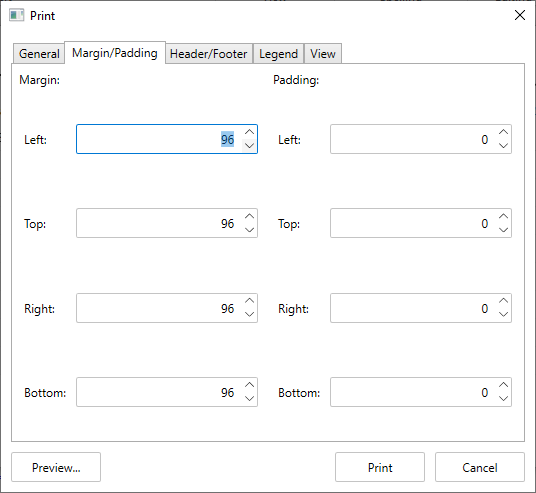
Task: Increase the Margin Right value
Action: [250, 301]
